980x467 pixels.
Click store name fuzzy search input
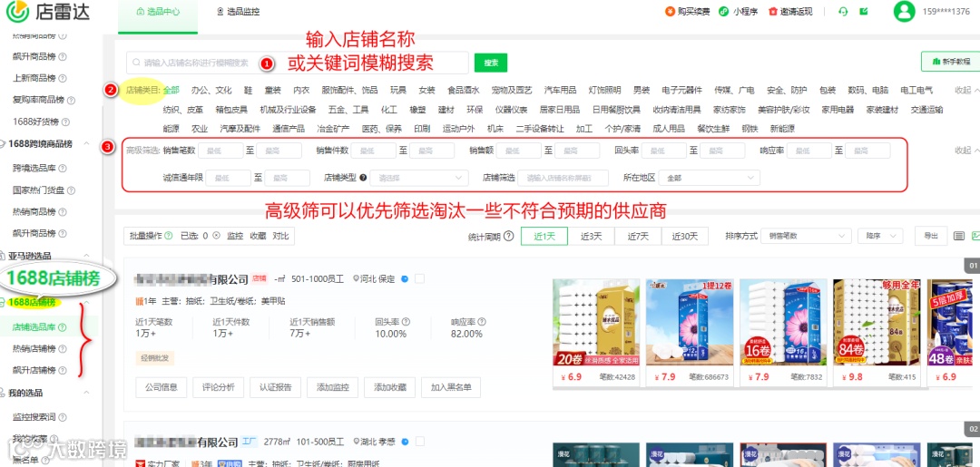click(x=298, y=63)
